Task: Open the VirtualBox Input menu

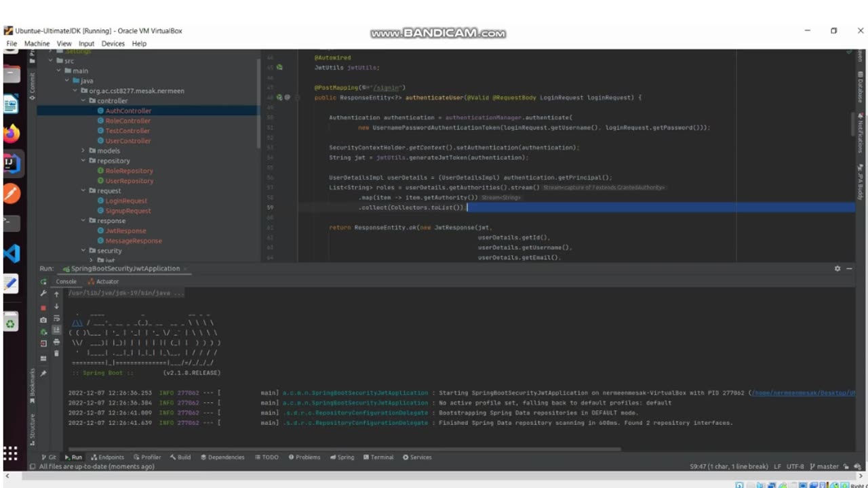Action: pos(86,43)
